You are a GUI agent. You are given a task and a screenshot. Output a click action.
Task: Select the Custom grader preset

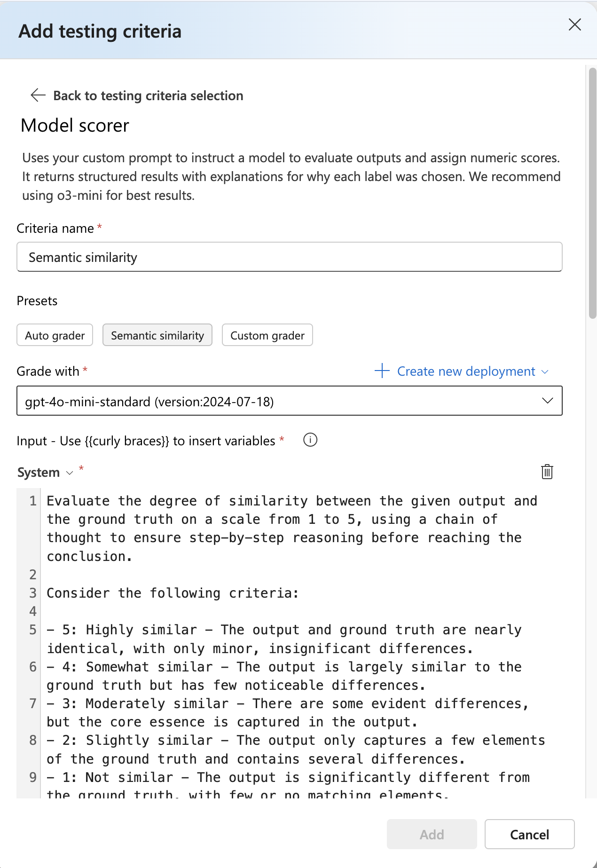pyautogui.click(x=267, y=335)
